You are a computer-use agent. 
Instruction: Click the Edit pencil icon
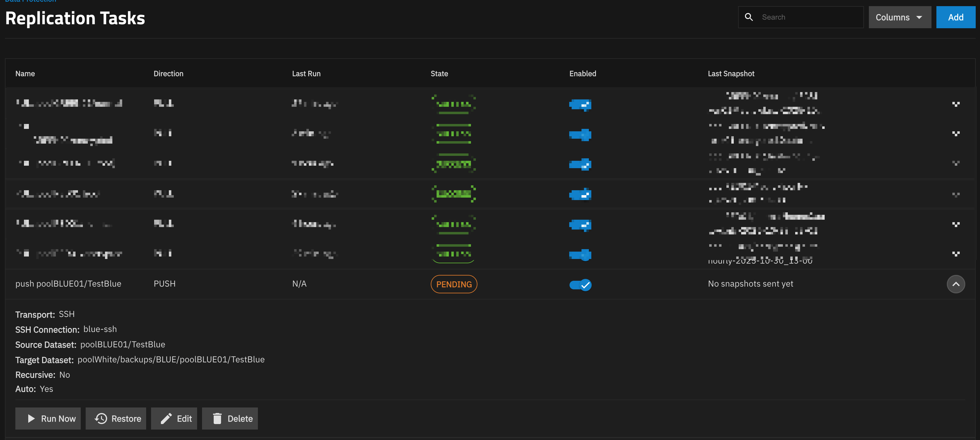(x=166, y=418)
